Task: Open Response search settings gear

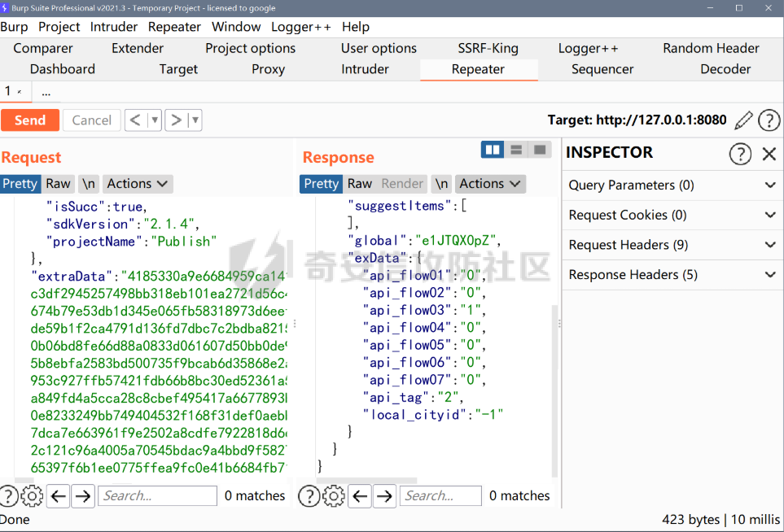Action: (x=334, y=496)
